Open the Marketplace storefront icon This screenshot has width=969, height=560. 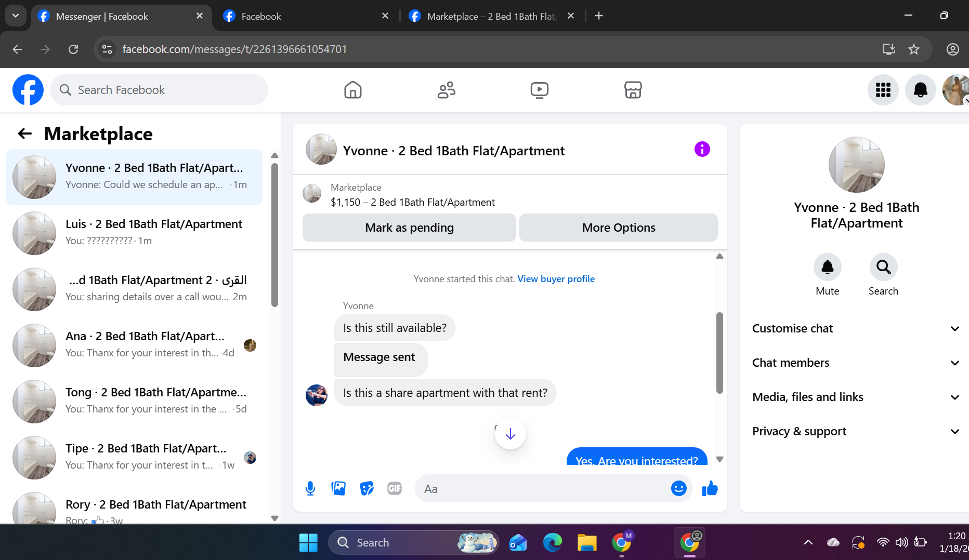point(633,90)
